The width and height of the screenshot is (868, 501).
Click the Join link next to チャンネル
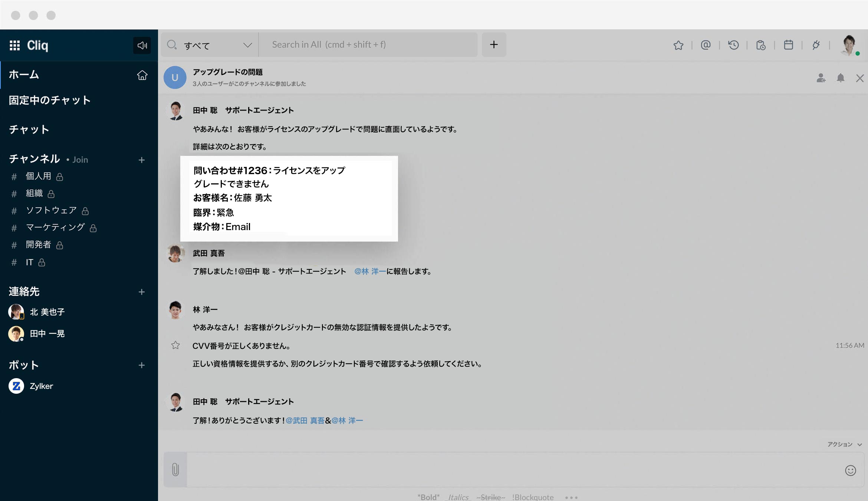80,160
